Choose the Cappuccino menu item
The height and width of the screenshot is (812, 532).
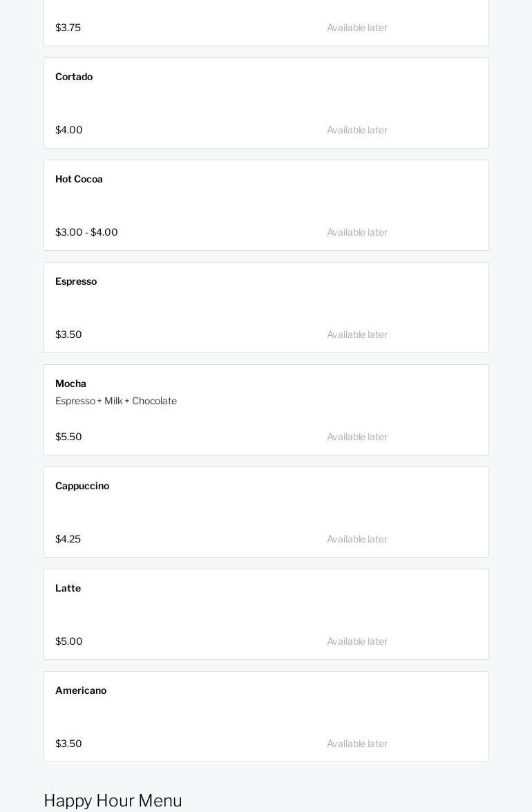click(82, 486)
